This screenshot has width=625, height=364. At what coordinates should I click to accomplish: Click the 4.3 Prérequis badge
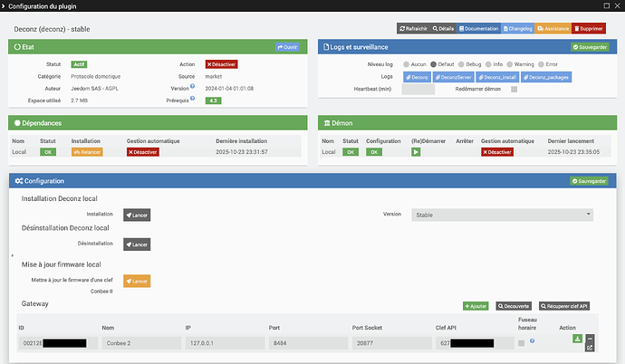point(213,101)
